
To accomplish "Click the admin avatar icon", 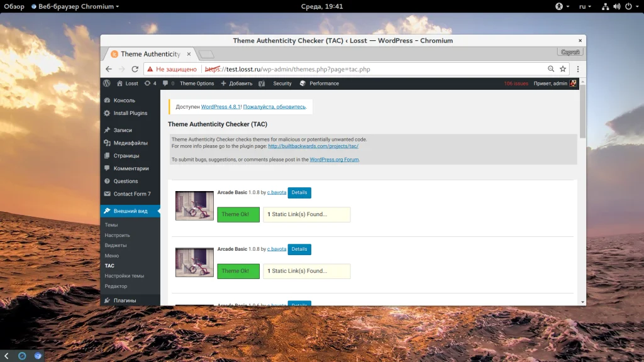I will coord(573,84).
